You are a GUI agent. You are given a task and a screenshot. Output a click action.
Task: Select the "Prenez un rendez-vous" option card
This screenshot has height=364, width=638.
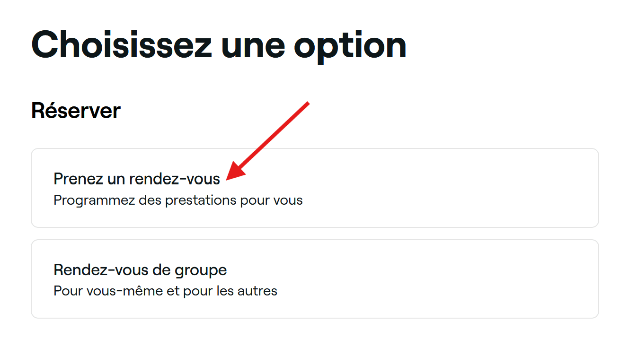coord(315,188)
